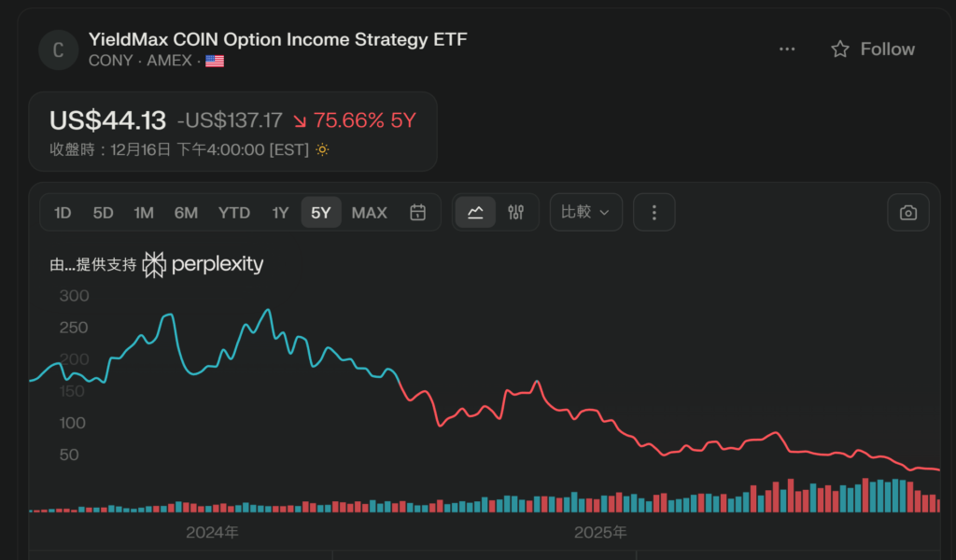Click the Perplexity logo
The width and height of the screenshot is (956, 560).
pyautogui.click(x=204, y=265)
